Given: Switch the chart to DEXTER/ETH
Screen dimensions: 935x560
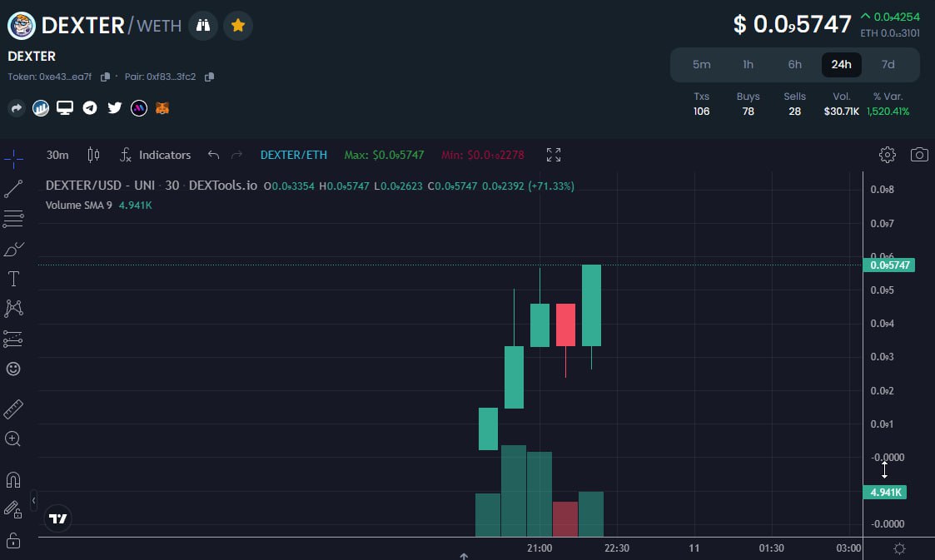Looking at the screenshot, I should 293,155.
